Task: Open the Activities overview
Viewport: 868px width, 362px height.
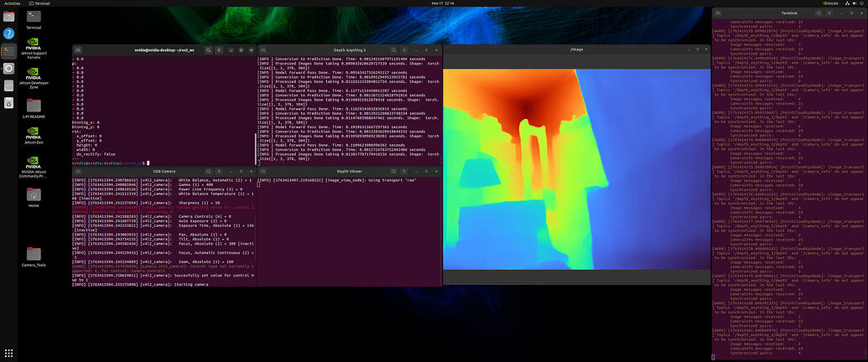Action: point(13,3)
